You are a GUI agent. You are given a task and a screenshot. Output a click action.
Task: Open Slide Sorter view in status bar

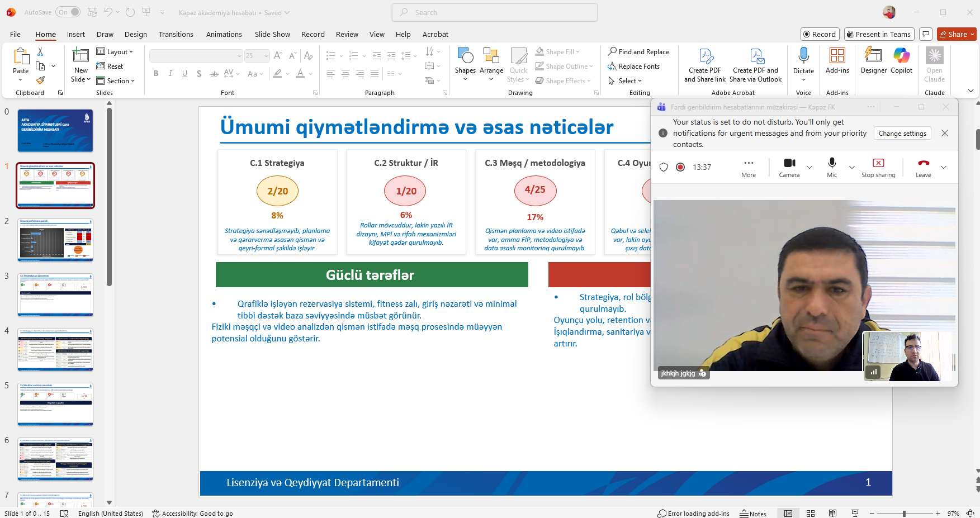pyautogui.click(x=811, y=513)
